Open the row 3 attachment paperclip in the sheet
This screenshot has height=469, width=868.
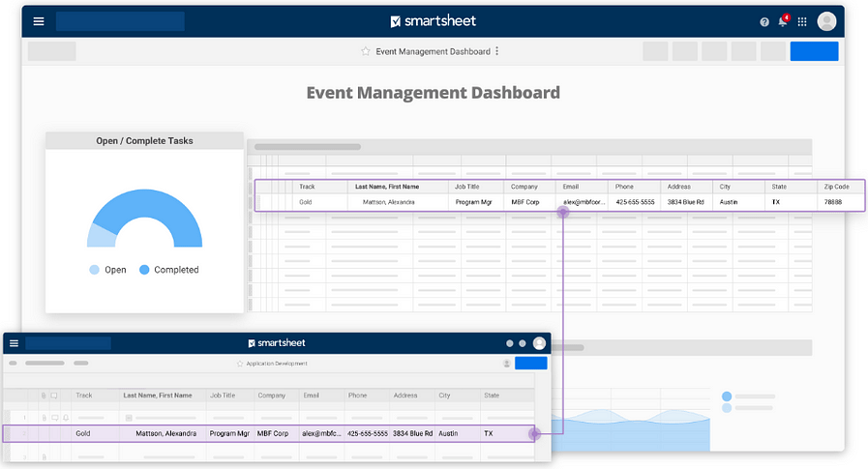(44, 456)
